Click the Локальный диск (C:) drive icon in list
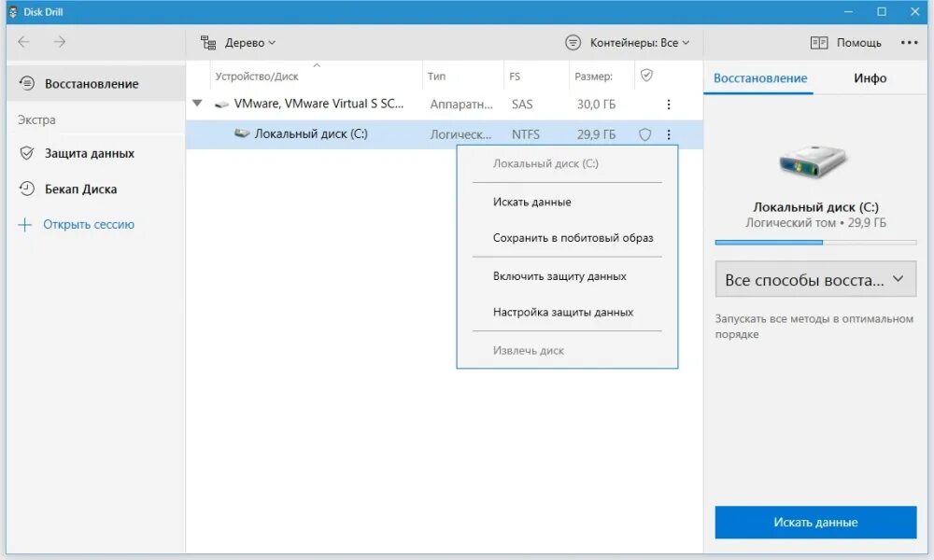Viewport: 934px width, 560px height. pyautogui.click(x=242, y=133)
